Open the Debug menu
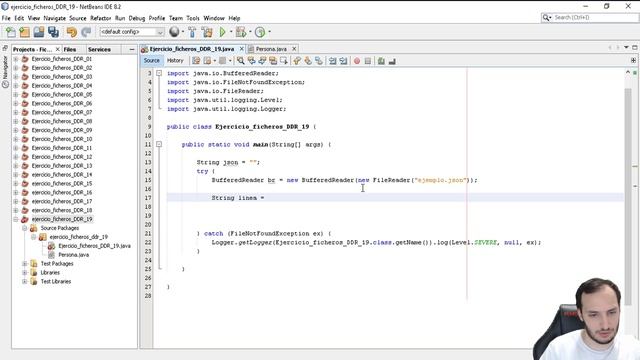This screenshot has height=360, width=640. click(137, 18)
